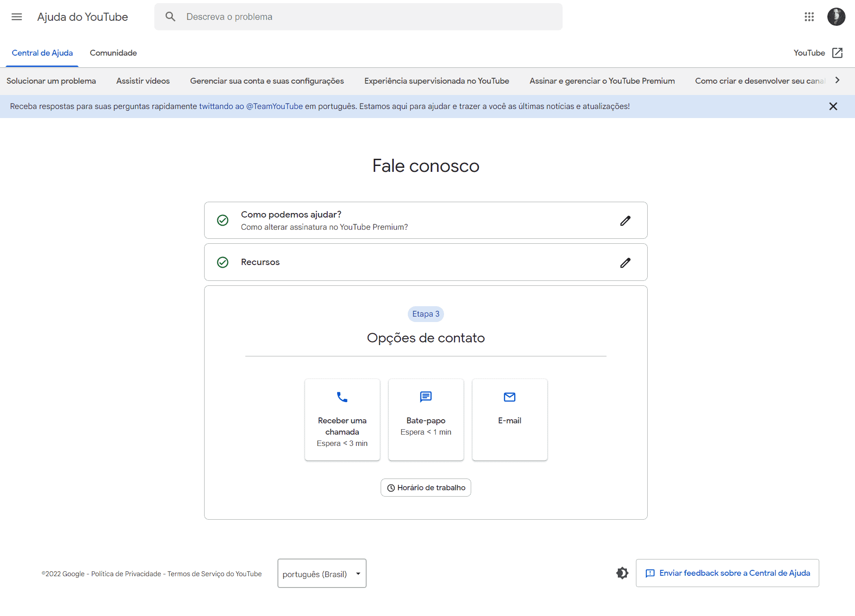The width and height of the screenshot is (855, 616).
Task: Open 'Assinar e gerenciar o YouTube Premium'
Action: 602,81
